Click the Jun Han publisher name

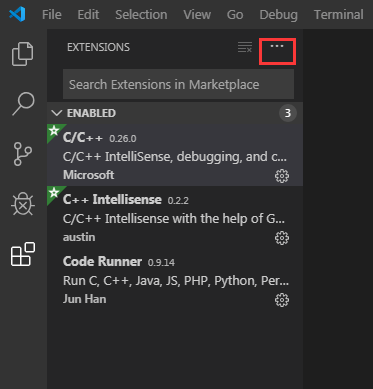coord(85,299)
